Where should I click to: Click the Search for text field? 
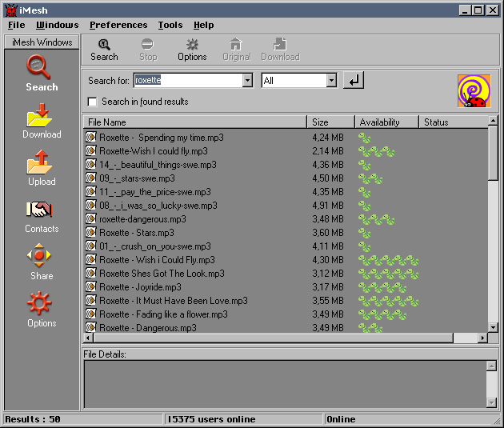click(186, 81)
